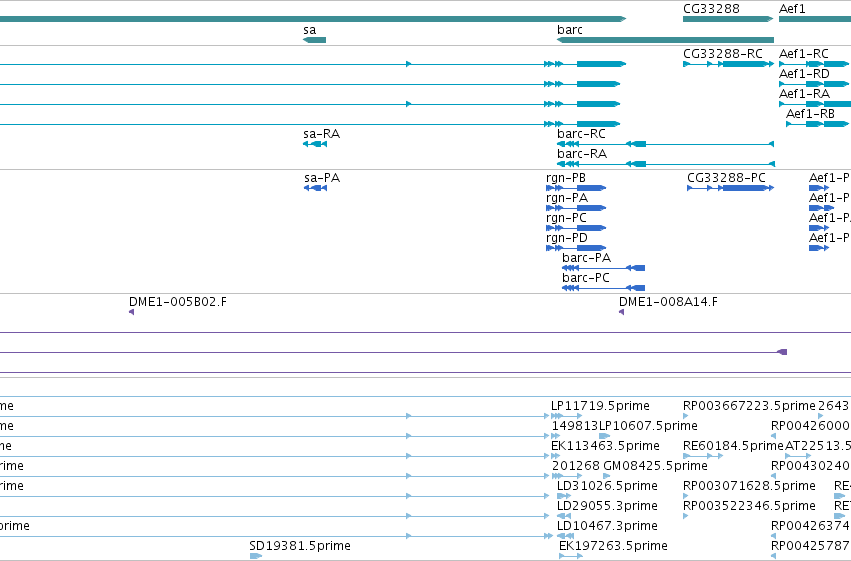851x561 pixels.
Task: Open the LD29055.3prime EST label
Action: click(607, 506)
